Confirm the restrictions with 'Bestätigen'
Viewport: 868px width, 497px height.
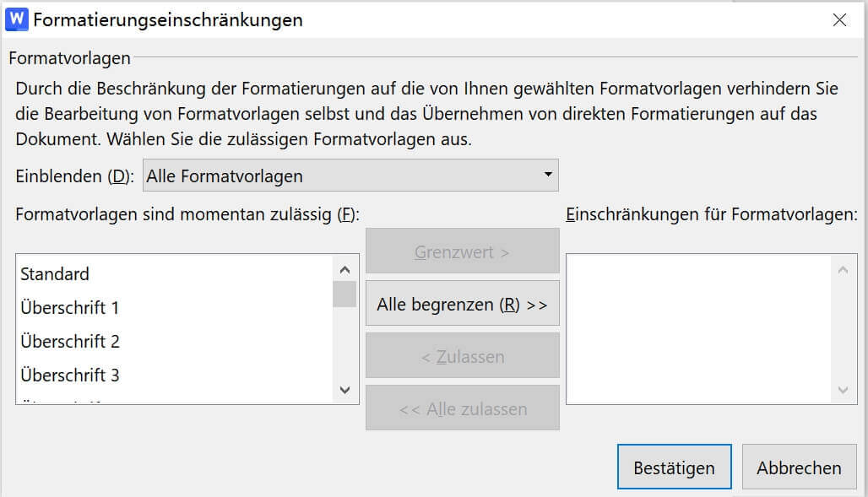pos(674,466)
